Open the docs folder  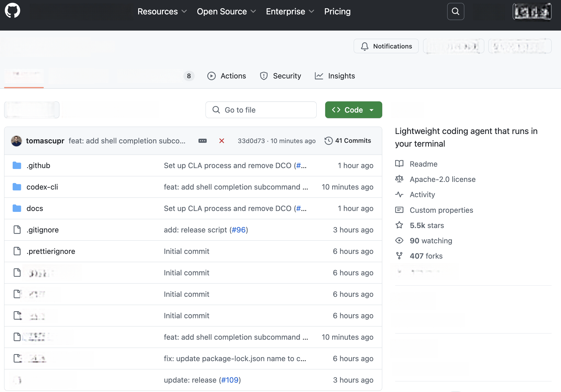pos(35,208)
